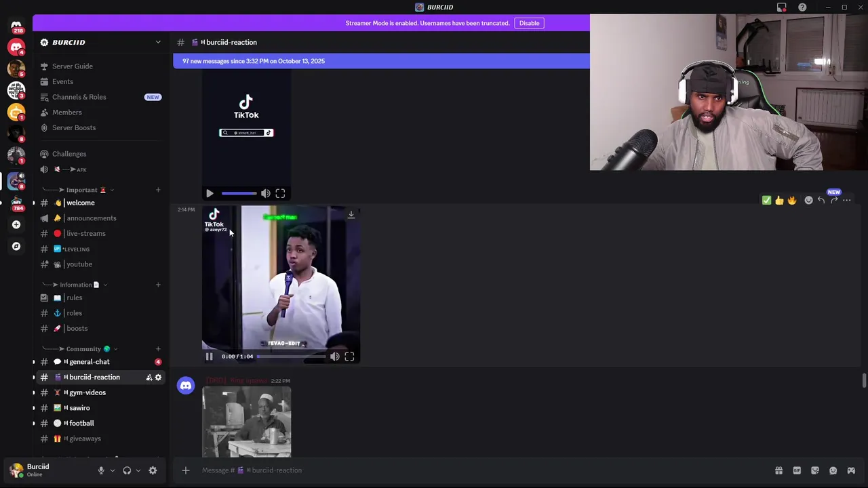Mute the 1:04 video's volume
This screenshot has width=868, height=488.
click(335, 357)
